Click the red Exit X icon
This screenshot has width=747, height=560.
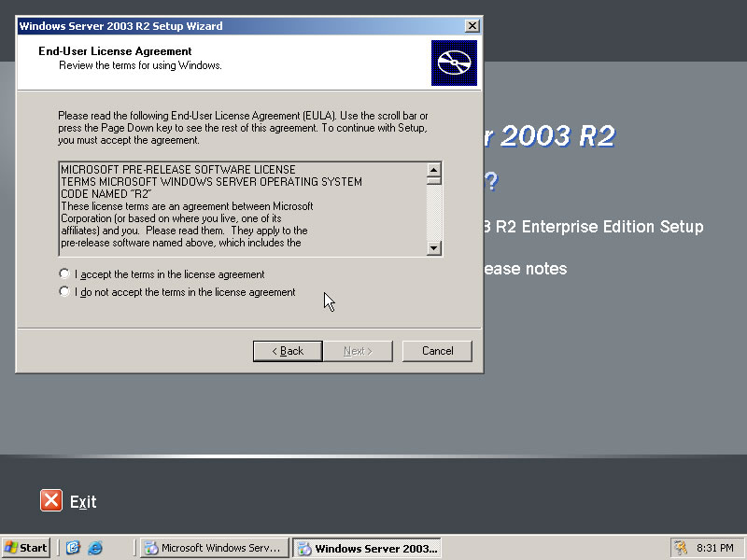tap(51, 501)
